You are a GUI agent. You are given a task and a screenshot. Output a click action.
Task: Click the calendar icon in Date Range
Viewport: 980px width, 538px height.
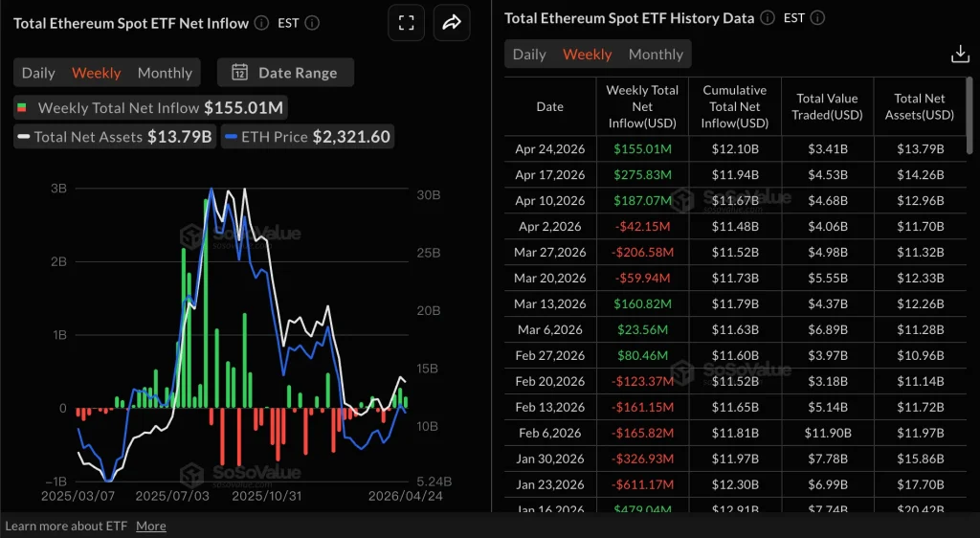pos(240,73)
